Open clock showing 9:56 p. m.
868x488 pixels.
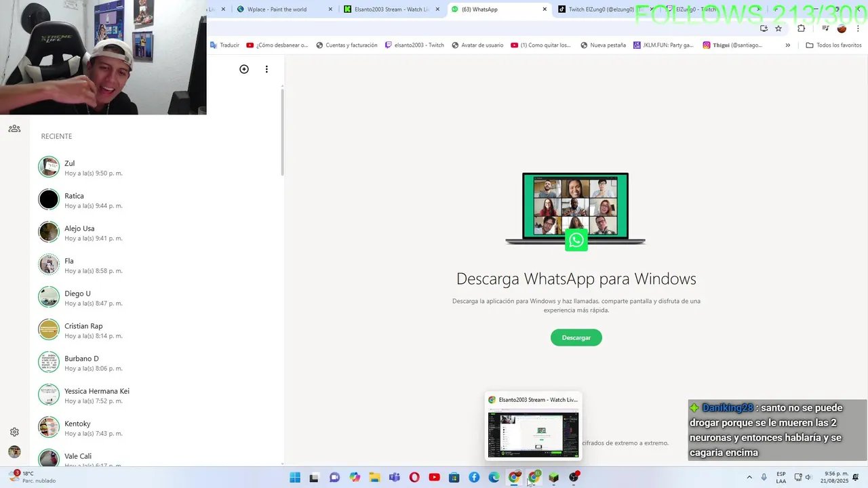click(836, 477)
